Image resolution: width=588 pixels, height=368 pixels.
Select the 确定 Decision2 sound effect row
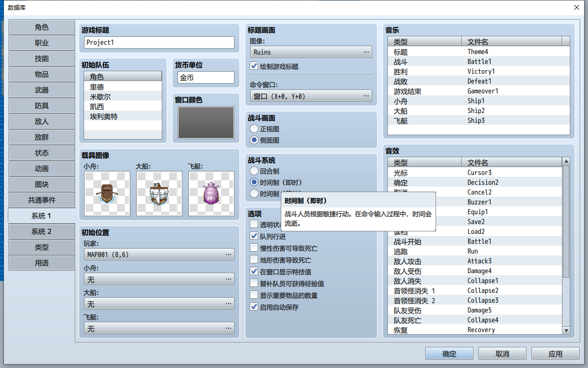tap(475, 182)
